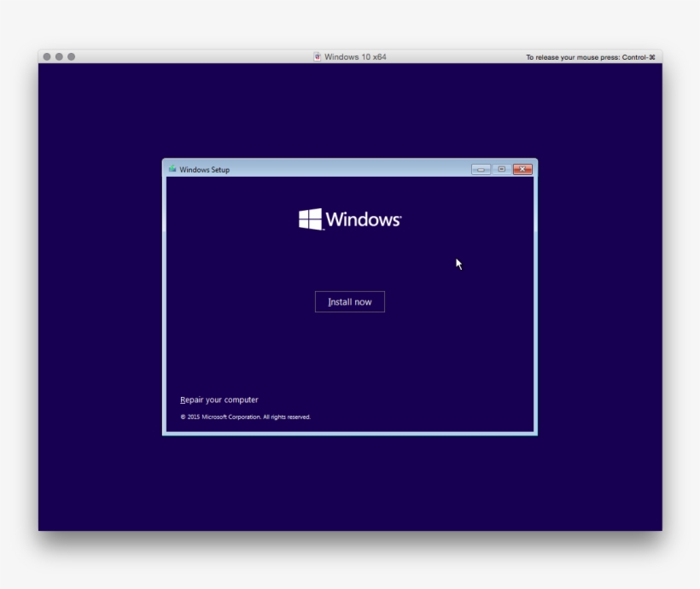
Task: Select the Windows flag logo graphic
Action: point(309,219)
